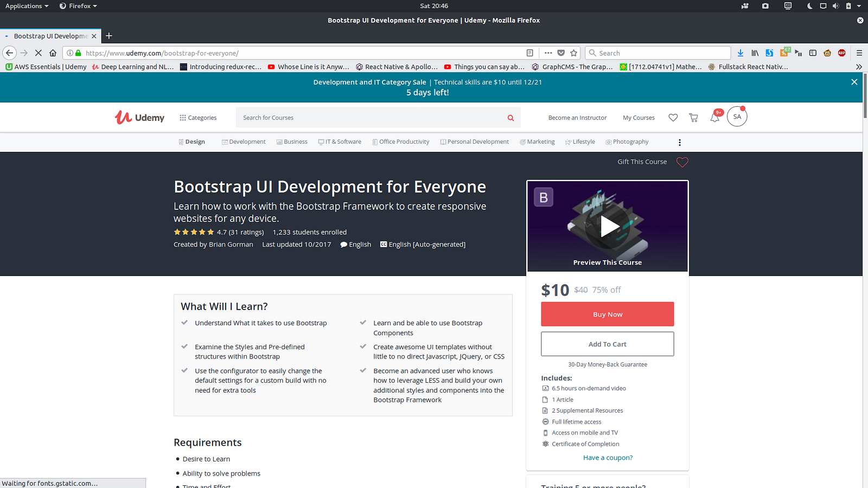
Task: Open the Udemy wishlist heart in header
Action: click(x=673, y=118)
